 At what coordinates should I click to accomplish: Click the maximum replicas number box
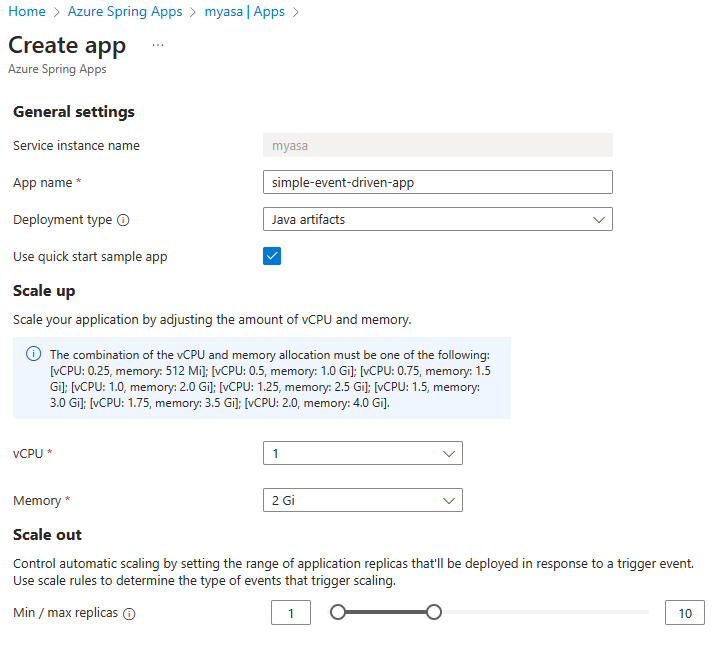pyautogui.click(x=685, y=613)
